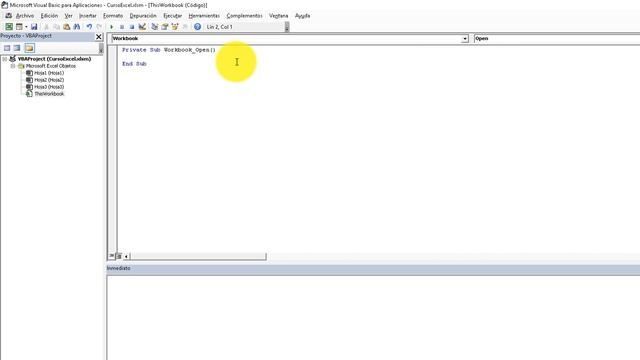Screen dimensions: 640x360
Task: Save the project with the floppy disk icon
Action: (x=34, y=27)
